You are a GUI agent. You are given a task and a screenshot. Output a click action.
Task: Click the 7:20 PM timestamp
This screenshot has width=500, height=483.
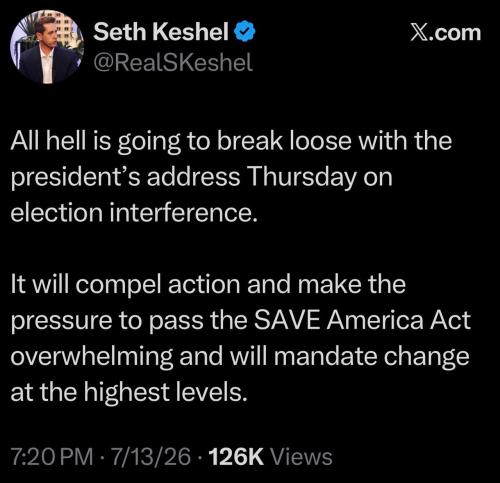coord(52,456)
